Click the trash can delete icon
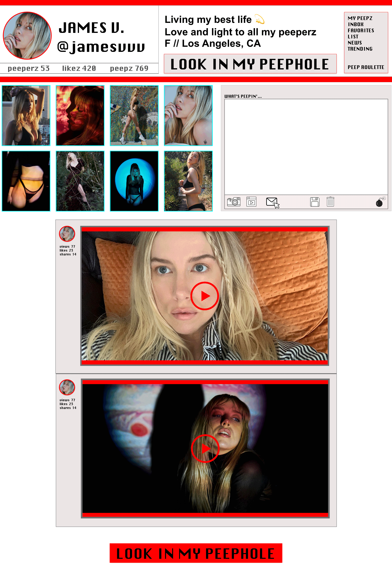 (330, 202)
